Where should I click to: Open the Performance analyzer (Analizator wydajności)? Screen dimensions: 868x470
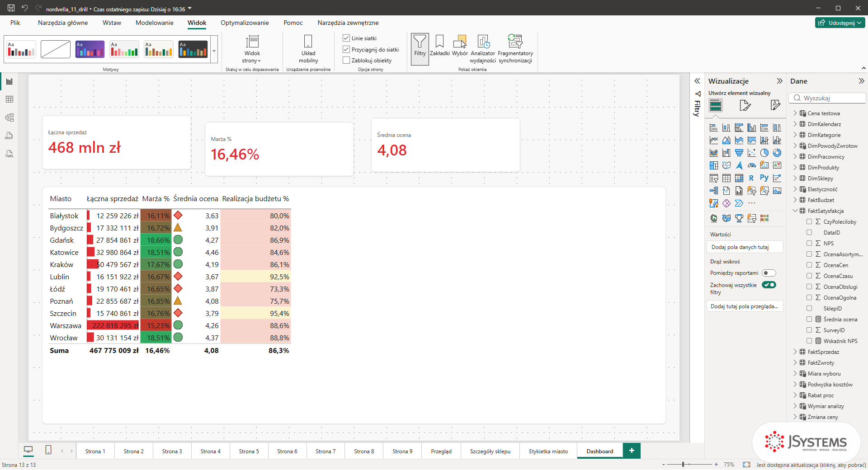tap(483, 49)
